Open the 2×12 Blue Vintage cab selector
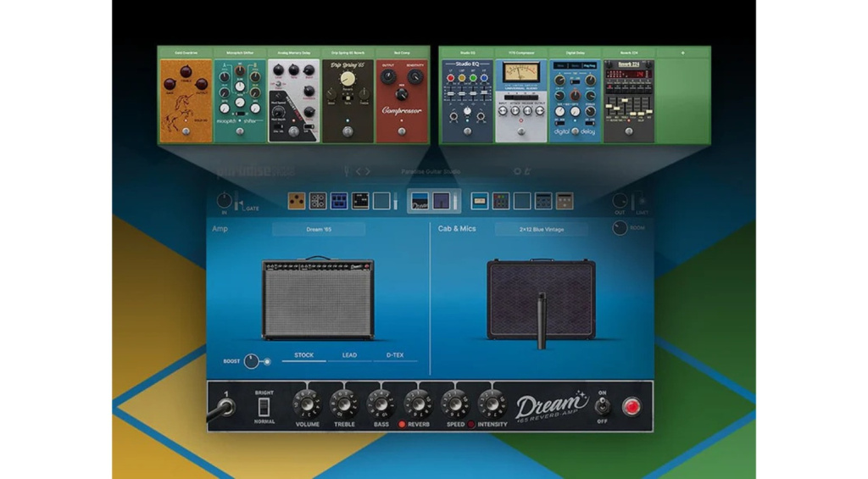 (542, 229)
